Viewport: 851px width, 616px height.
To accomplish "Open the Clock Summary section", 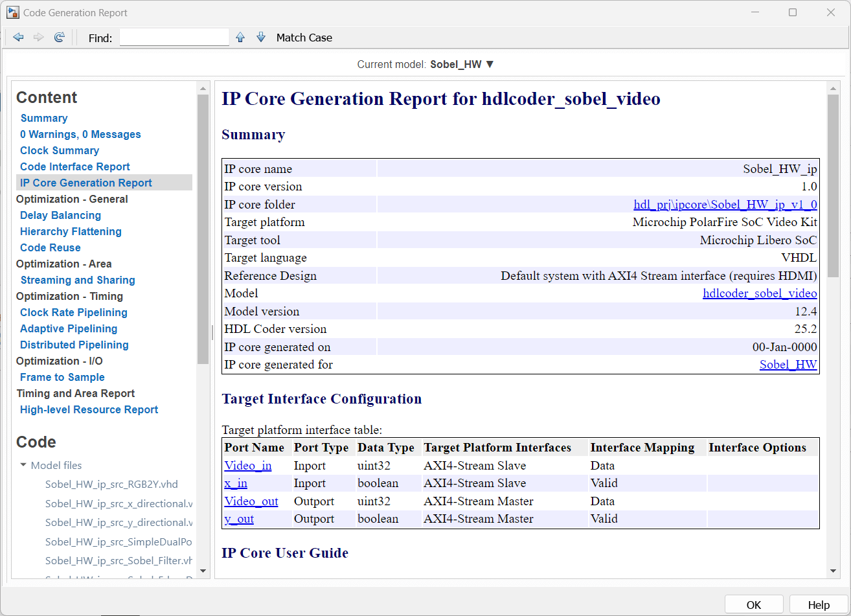I will pos(60,150).
